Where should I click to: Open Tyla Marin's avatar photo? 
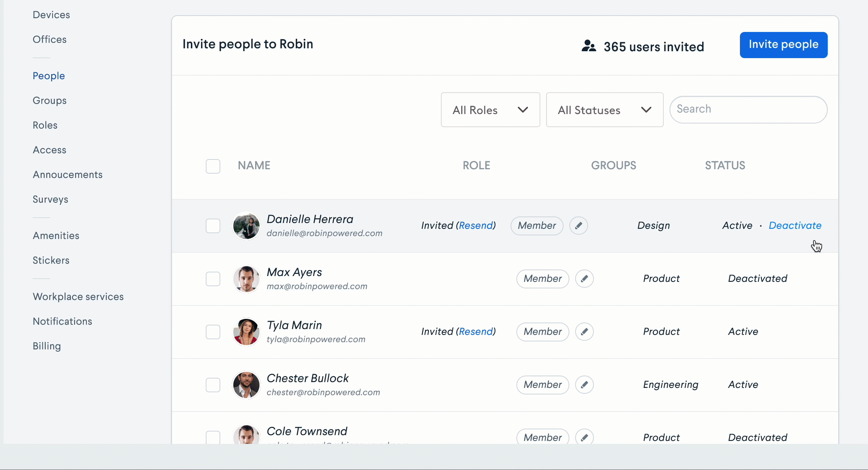246,332
